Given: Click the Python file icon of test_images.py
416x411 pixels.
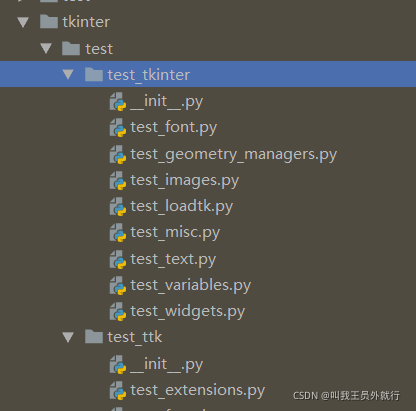Looking at the screenshot, I should tap(118, 180).
